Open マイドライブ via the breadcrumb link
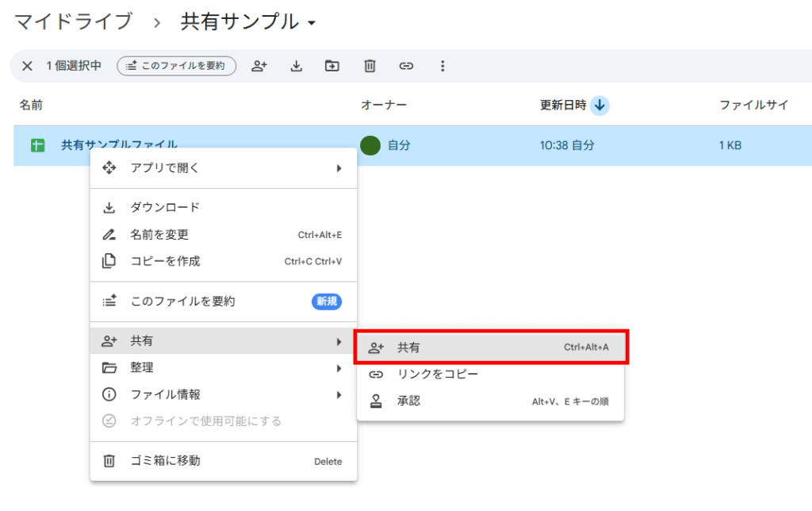The width and height of the screenshot is (812, 511). (x=71, y=22)
